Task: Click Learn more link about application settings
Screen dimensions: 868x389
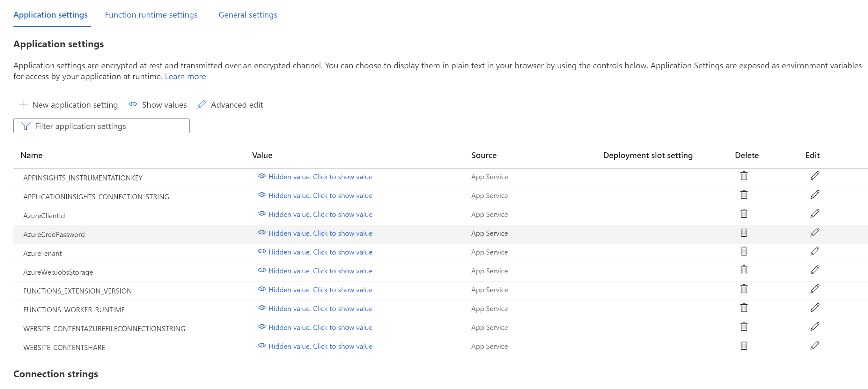Action: pos(186,76)
